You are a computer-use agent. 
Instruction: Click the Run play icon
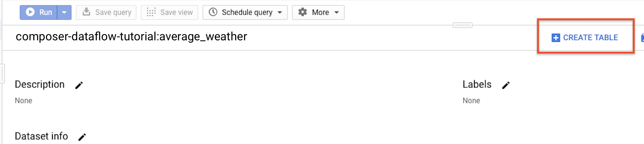(x=30, y=12)
